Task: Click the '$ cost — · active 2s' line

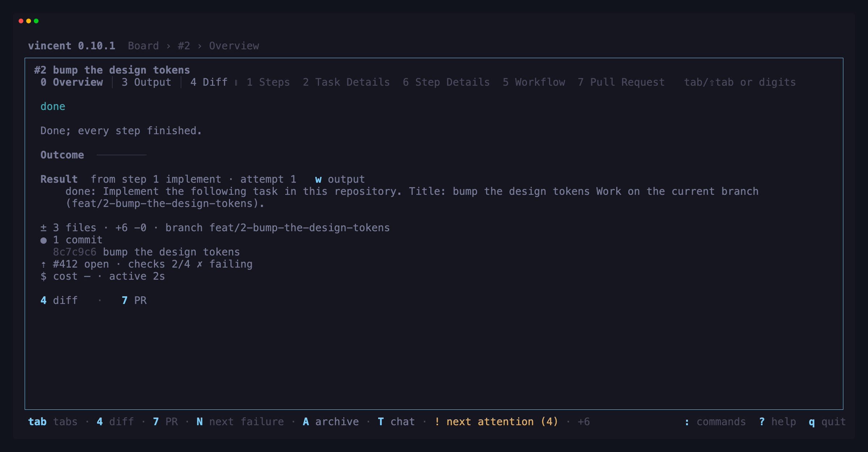Action: point(103,277)
